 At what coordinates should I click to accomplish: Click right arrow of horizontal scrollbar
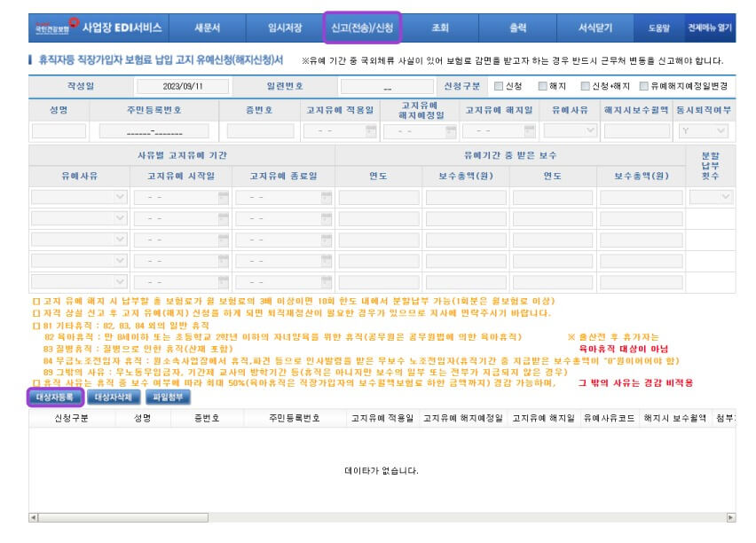pyautogui.click(x=730, y=517)
